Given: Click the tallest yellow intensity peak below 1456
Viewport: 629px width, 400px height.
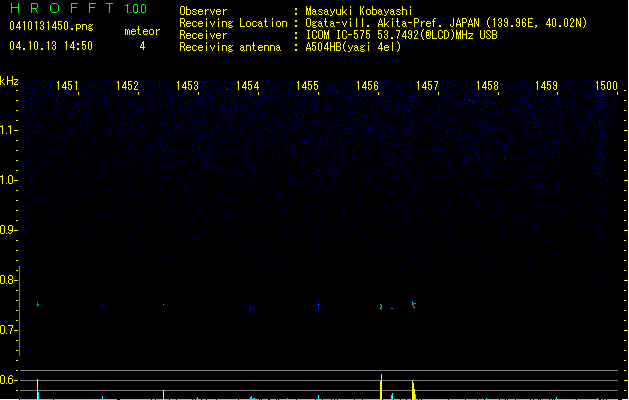Looking at the screenshot, I should [x=381, y=387].
